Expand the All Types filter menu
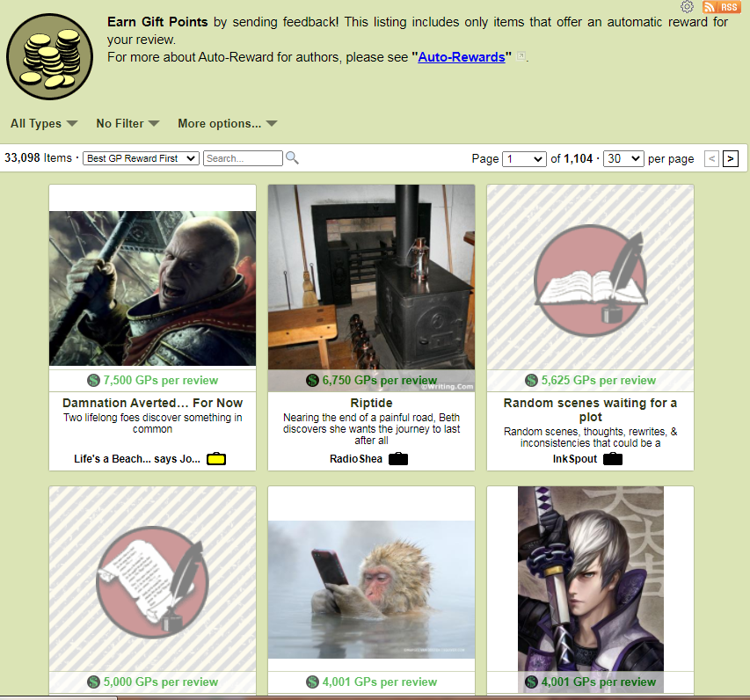 coord(44,124)
